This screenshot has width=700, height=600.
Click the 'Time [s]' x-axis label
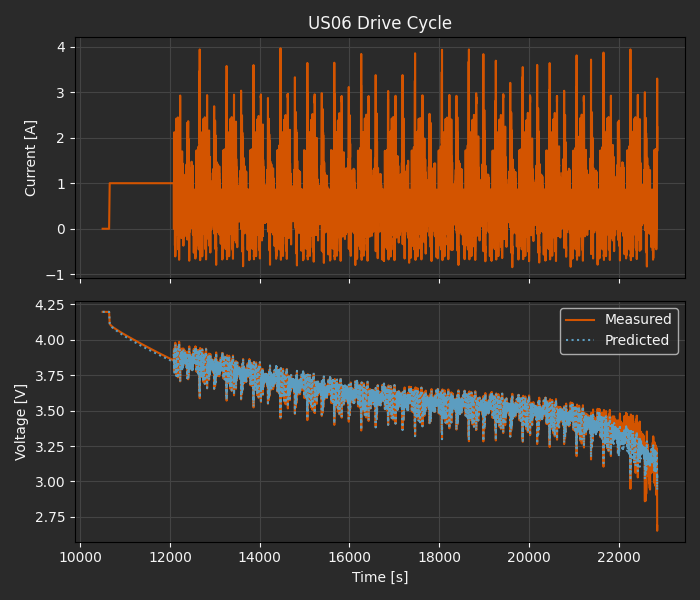tap(379, 577)
